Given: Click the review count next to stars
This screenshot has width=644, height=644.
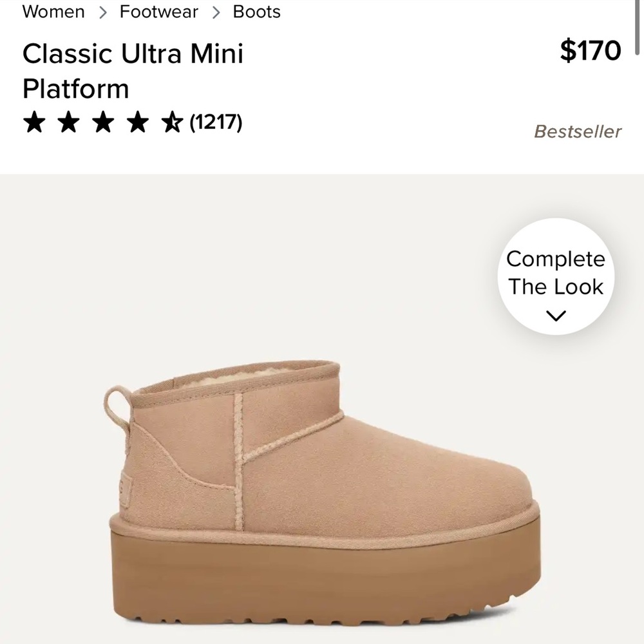Looking at the screenshot, I should point(218,122).
